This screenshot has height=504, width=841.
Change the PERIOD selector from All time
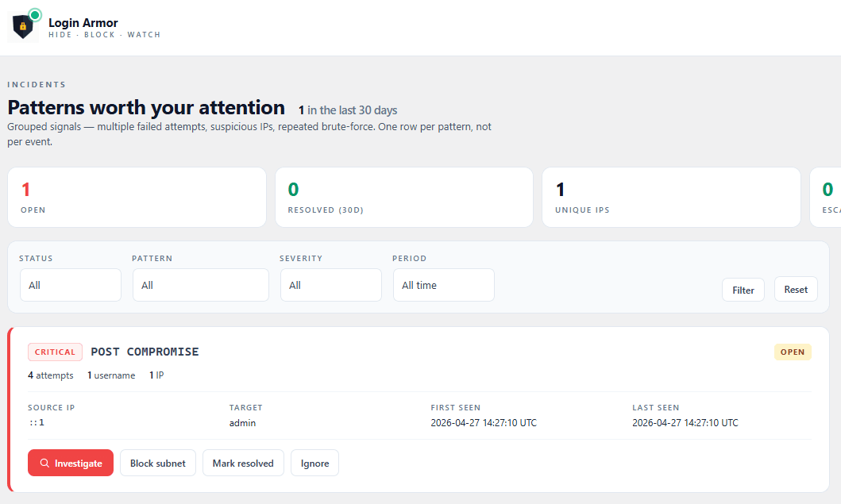tap(443, 285)
